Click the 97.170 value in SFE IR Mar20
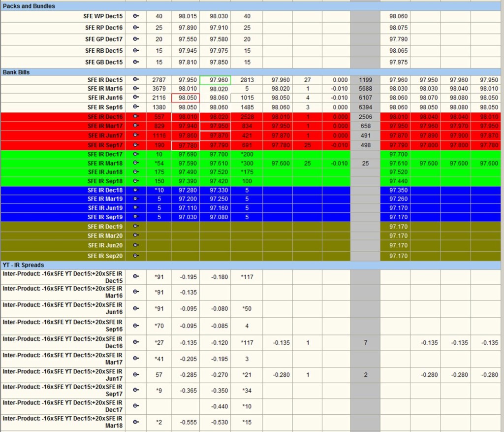Viewport: 504px width, 432px height. click(399, 235)
